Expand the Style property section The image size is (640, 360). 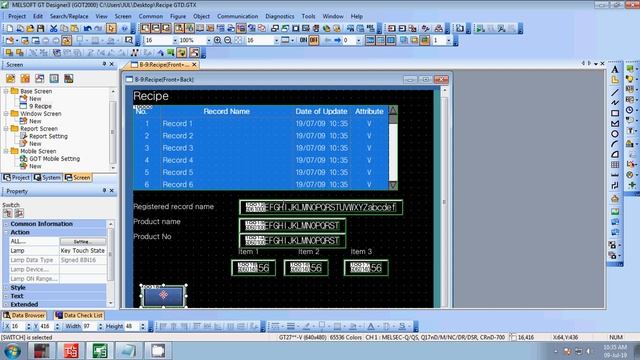click(x=6, y=288)
